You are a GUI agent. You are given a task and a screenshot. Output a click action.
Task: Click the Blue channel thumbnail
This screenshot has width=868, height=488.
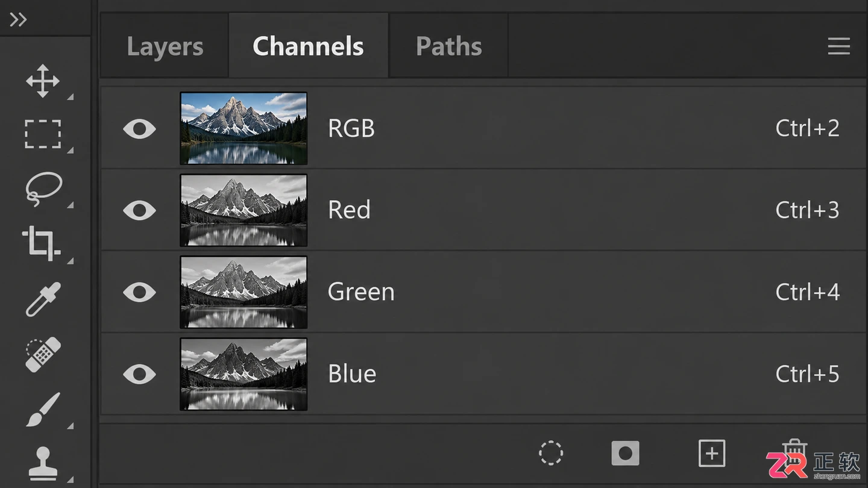point(244,374)
